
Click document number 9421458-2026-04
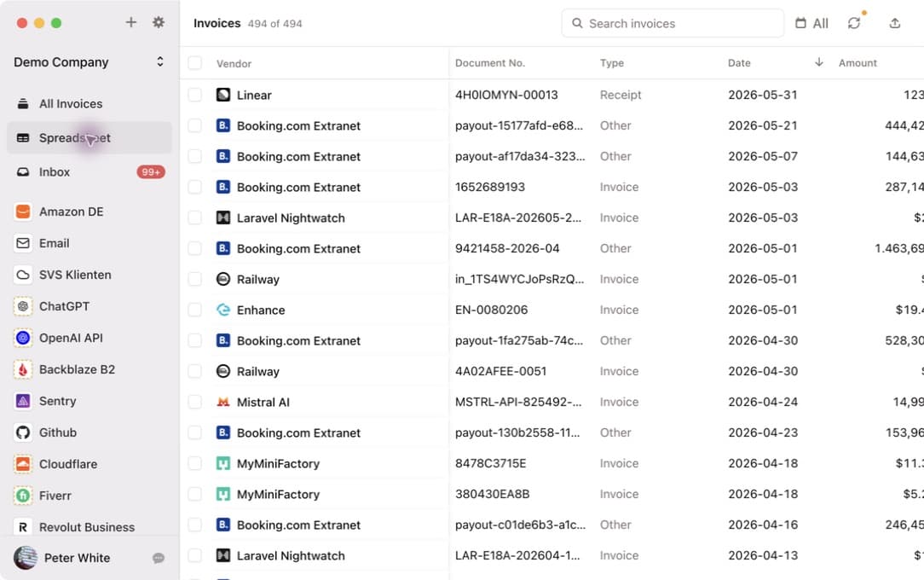507,248
